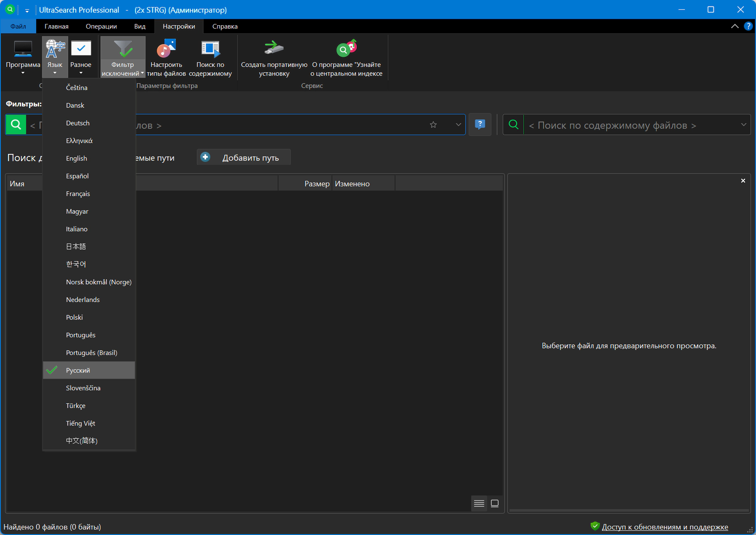Choose 日本語 language

pos(89,246)
